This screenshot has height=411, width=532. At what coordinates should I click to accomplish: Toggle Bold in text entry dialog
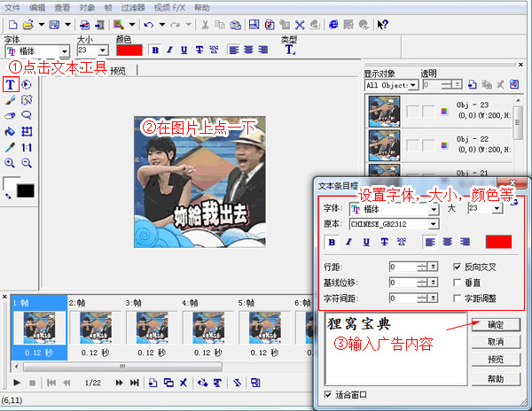tap(332, 242)
